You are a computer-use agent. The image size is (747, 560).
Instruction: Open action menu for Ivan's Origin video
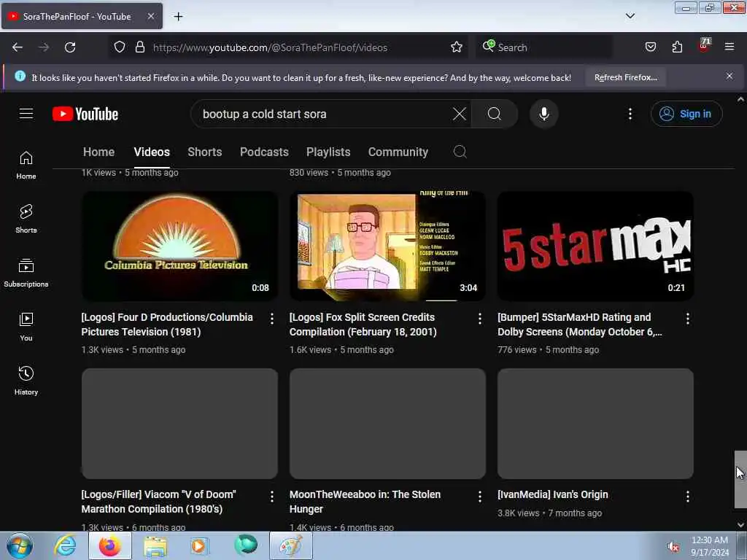point(687,496)
